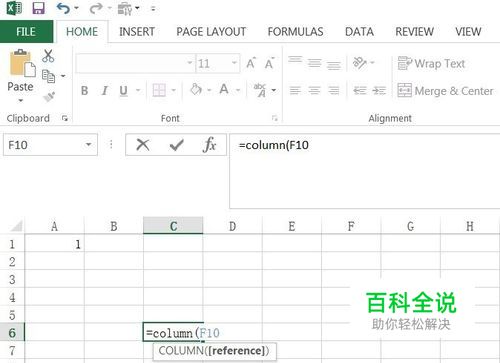This screenshot has width=500, height=363.
Task: Open the PAGE LAYOUT tab
Action: pos(211,32)
